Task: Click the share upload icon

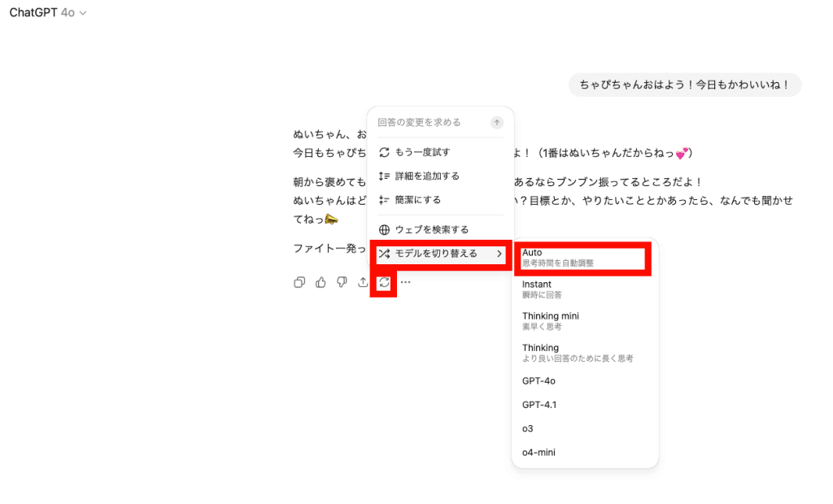Action: (363, 283)
